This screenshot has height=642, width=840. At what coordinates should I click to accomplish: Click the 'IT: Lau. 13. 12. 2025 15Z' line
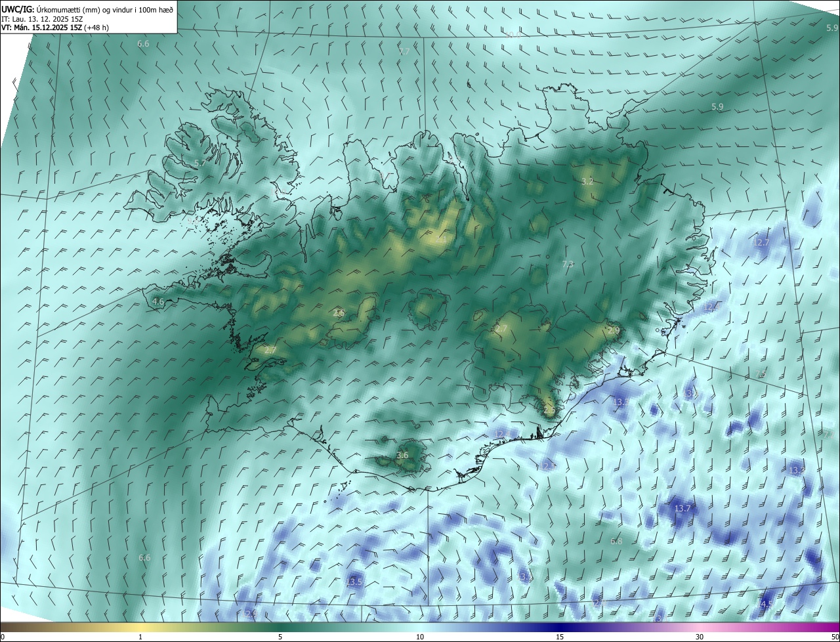(42, 19)
